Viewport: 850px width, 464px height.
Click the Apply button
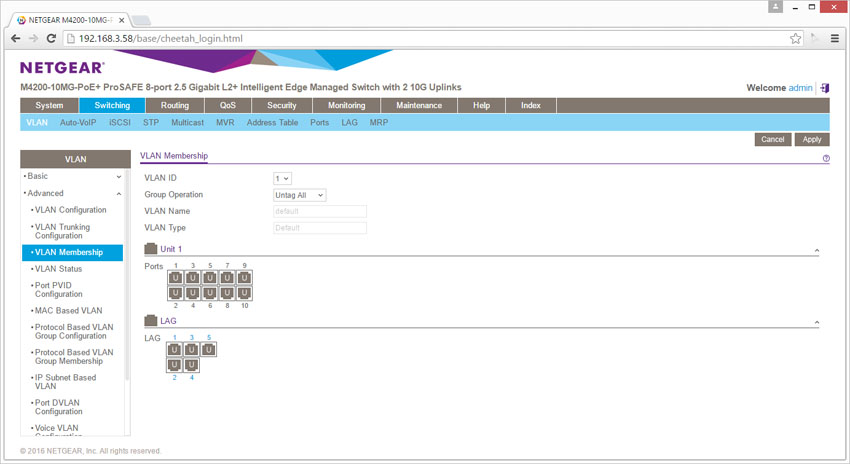[812, 139]
